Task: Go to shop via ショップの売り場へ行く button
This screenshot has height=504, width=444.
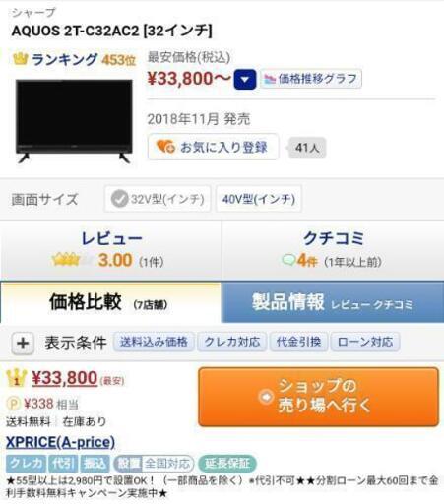Action: click(x=318, y=397)
